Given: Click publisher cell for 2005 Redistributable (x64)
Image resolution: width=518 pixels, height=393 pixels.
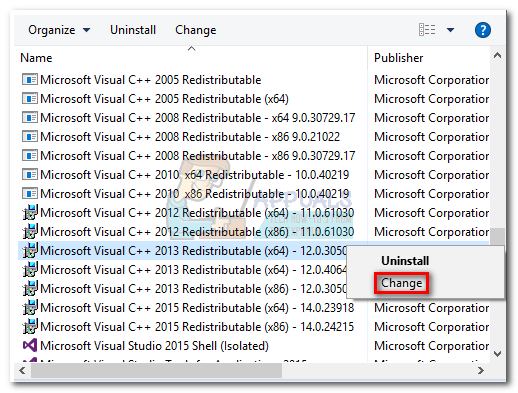Looking at the screenshot, I should [x=431, y=99].
